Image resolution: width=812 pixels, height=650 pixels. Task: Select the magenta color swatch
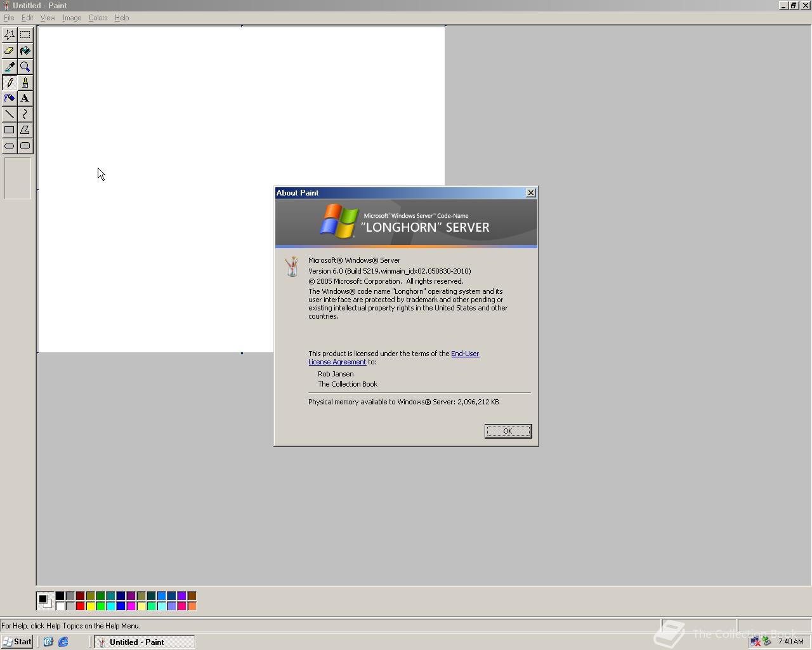(131, 606)
